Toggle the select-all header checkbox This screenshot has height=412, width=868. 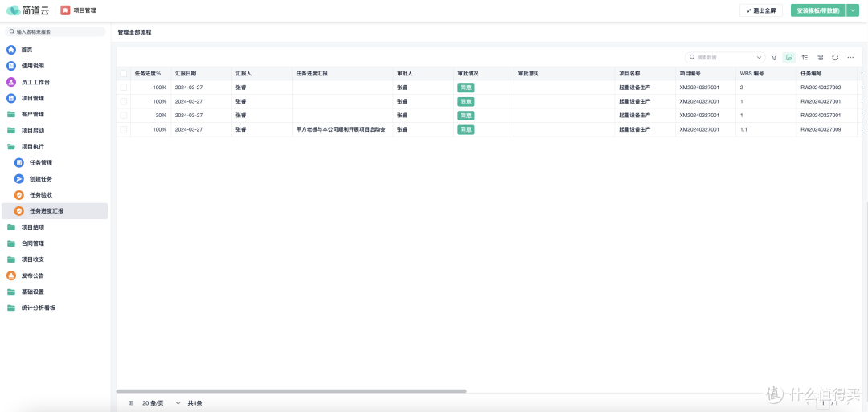(124, 74)
